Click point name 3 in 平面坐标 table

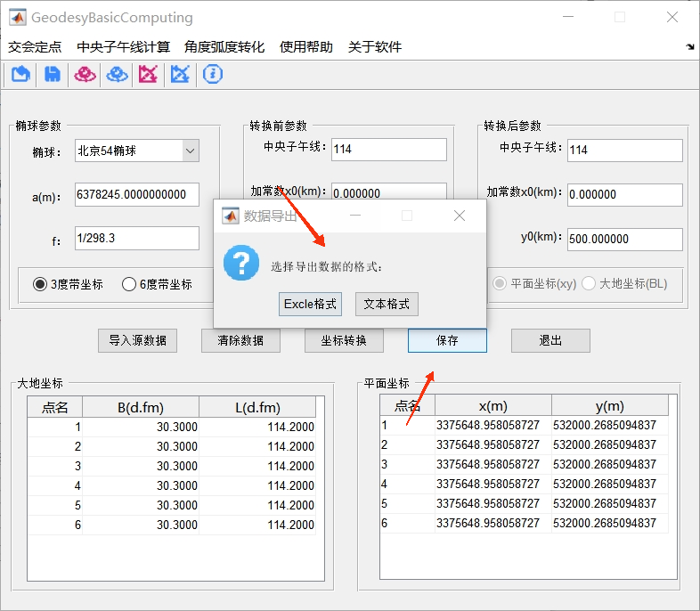click(408, 464)
